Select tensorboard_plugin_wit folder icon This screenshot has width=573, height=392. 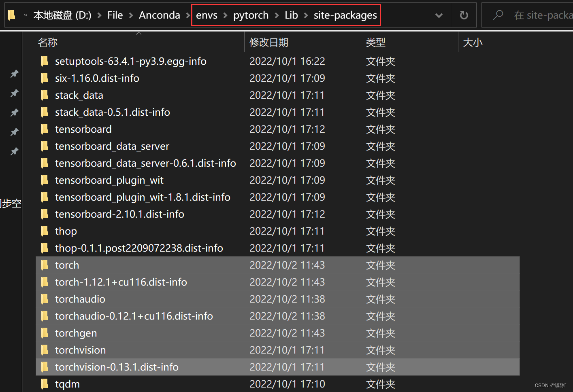coord(45,180)
